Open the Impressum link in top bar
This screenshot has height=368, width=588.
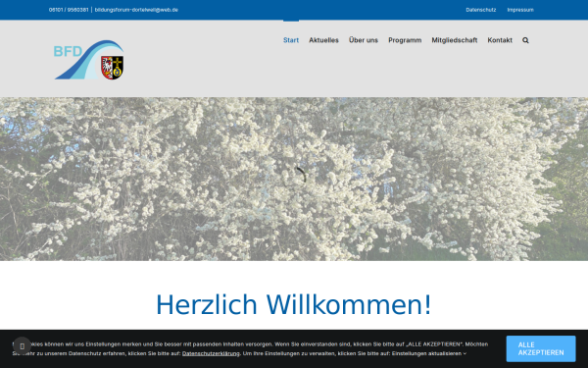(x=520, y=10)
